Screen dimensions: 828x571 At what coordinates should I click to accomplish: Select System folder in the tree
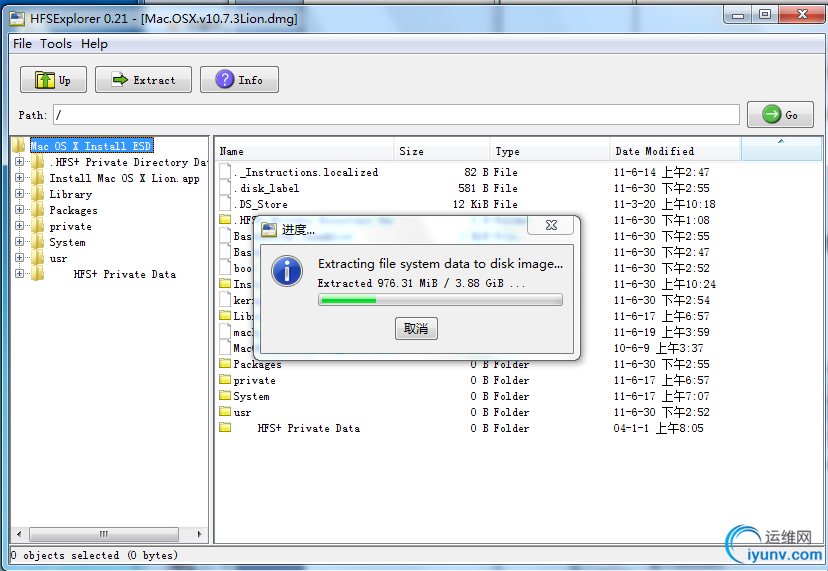coord(67,242)
